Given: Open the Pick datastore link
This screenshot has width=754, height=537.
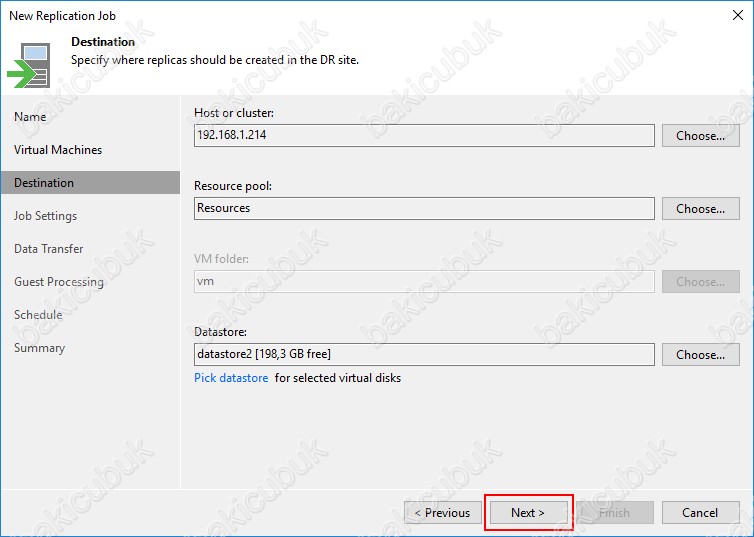Looking at the screenshot, I should pos(231,378).
